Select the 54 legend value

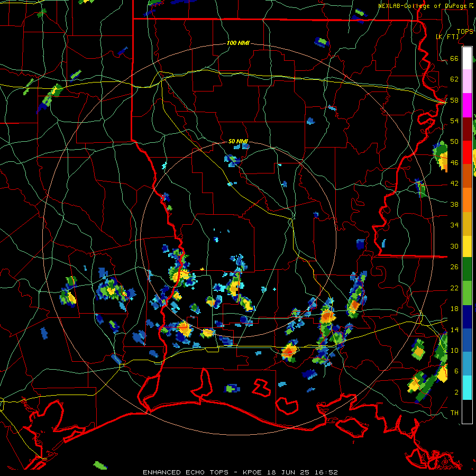454,121
